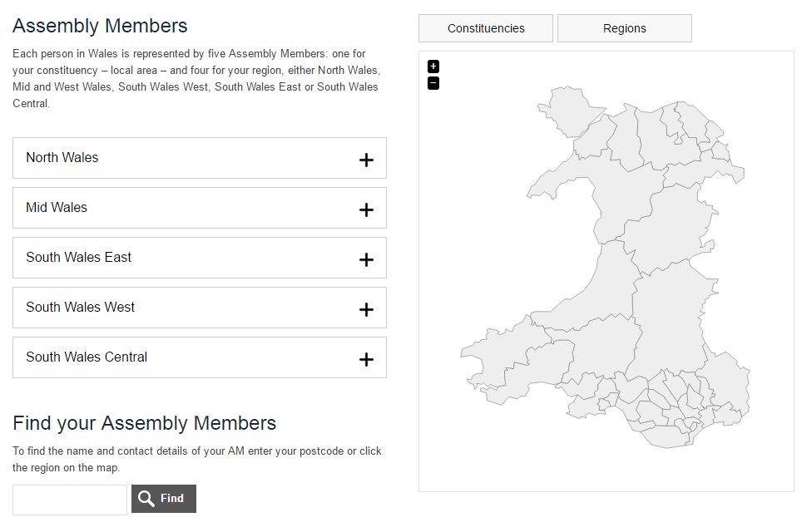The image size is (802, 532).
Task: Focus the postcode input field
Action: [x=70, y=500]
